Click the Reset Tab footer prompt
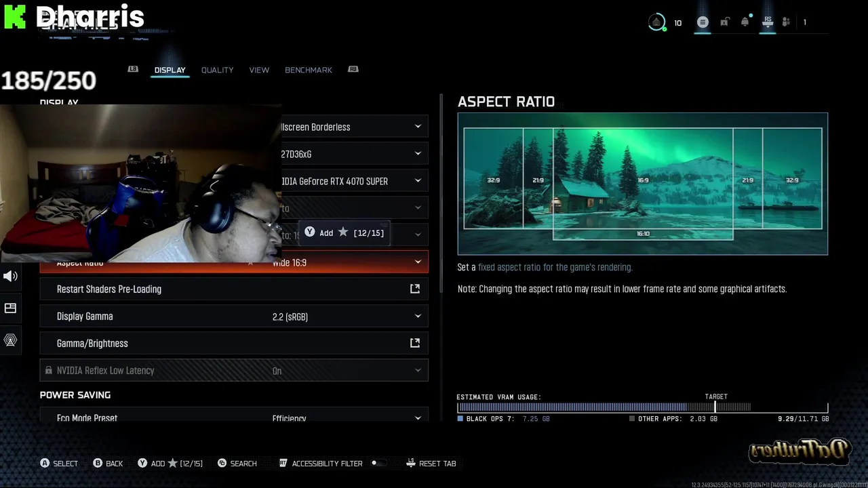 click(431, 463)
